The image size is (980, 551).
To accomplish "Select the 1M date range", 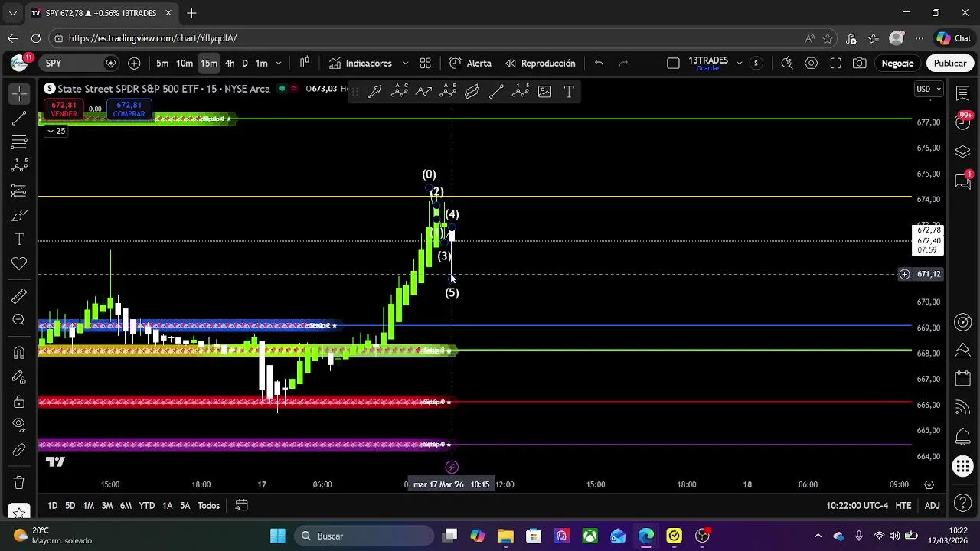I will pos(88,505).
